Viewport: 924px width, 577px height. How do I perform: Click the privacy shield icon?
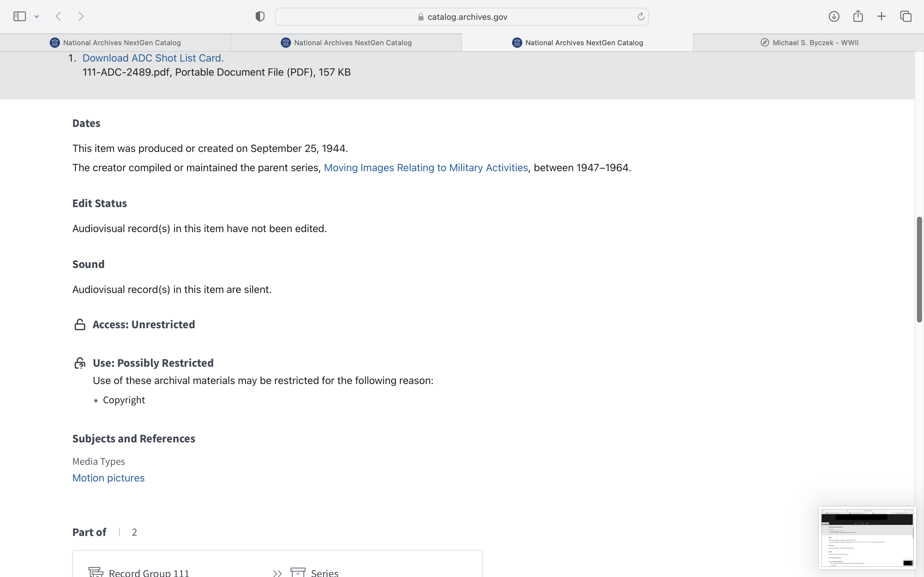click(260, 16)
